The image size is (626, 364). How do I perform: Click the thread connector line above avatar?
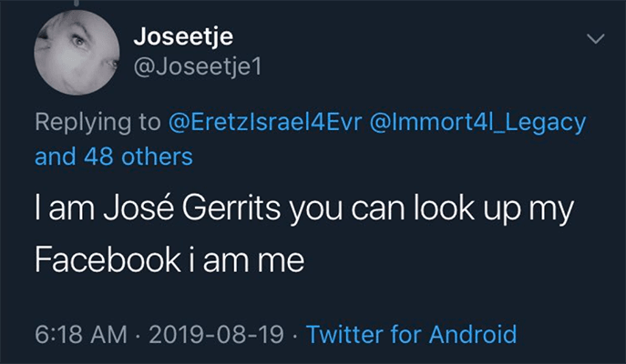(x=77, y=4)
